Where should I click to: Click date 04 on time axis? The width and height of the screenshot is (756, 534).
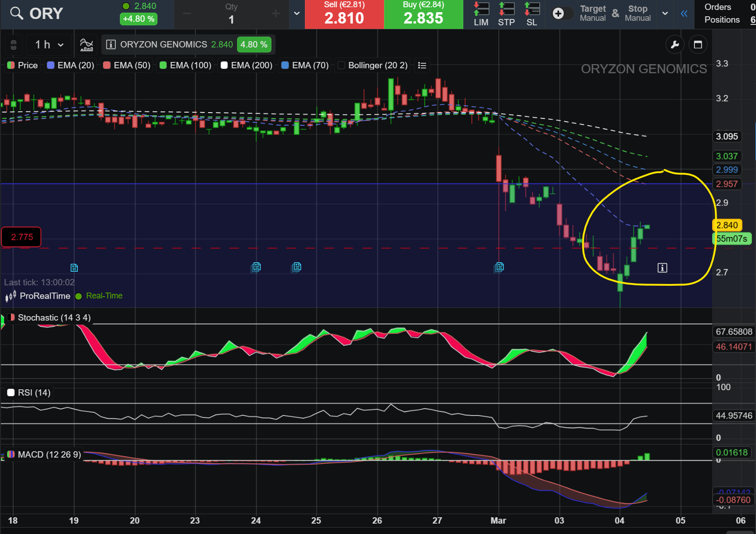click(619, 520)
